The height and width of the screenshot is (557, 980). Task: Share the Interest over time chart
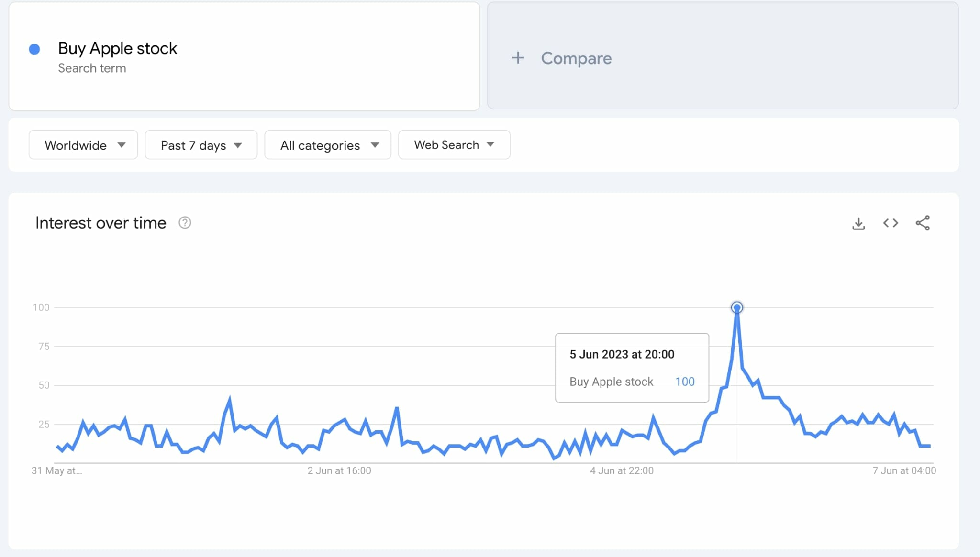(x=923, y=223)
